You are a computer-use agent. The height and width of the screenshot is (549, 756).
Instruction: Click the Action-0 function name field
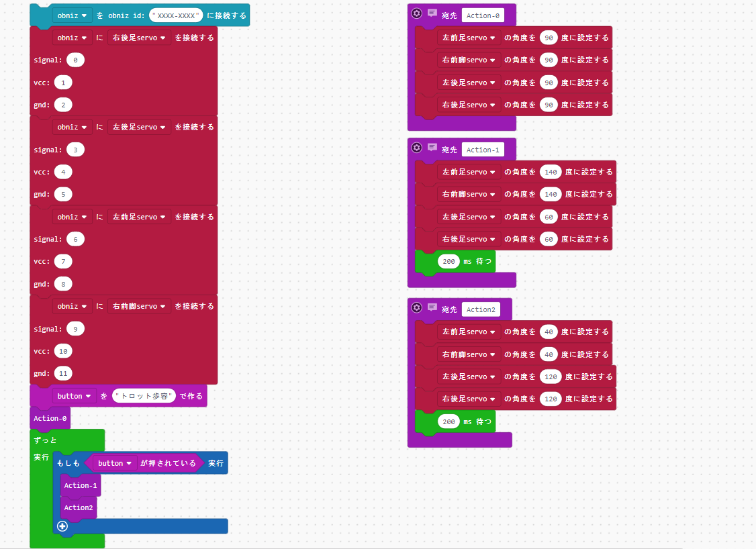483,15
